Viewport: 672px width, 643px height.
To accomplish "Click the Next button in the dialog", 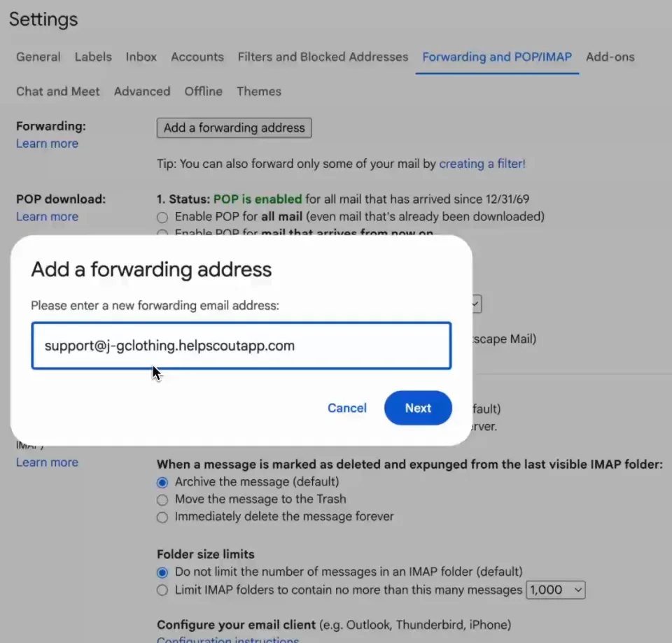I will (418, 408).
